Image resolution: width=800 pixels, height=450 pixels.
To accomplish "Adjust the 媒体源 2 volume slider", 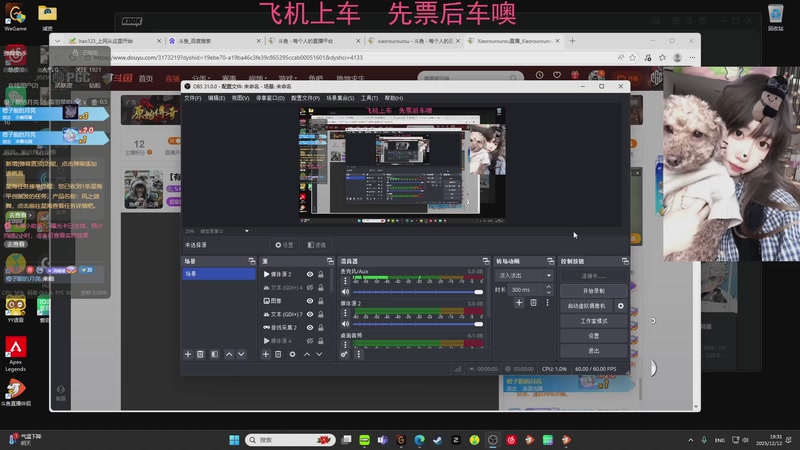I will pyautogui.click(x=418, y=324).
